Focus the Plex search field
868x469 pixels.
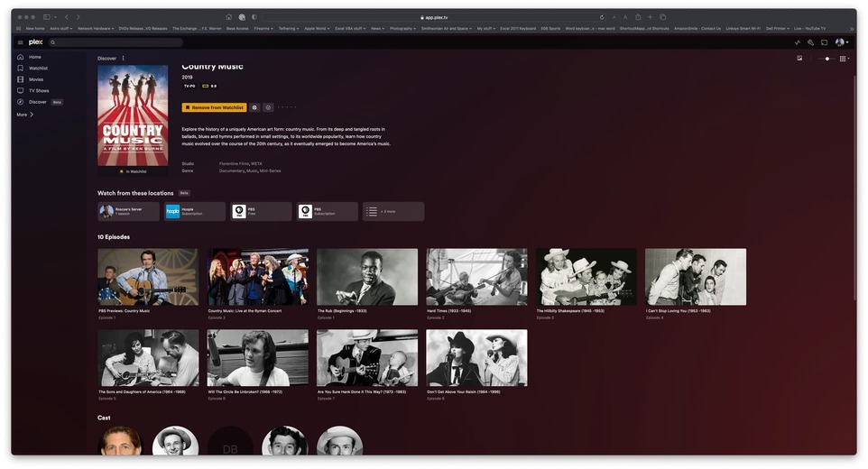pyautogui.click(x=115, y=42)
